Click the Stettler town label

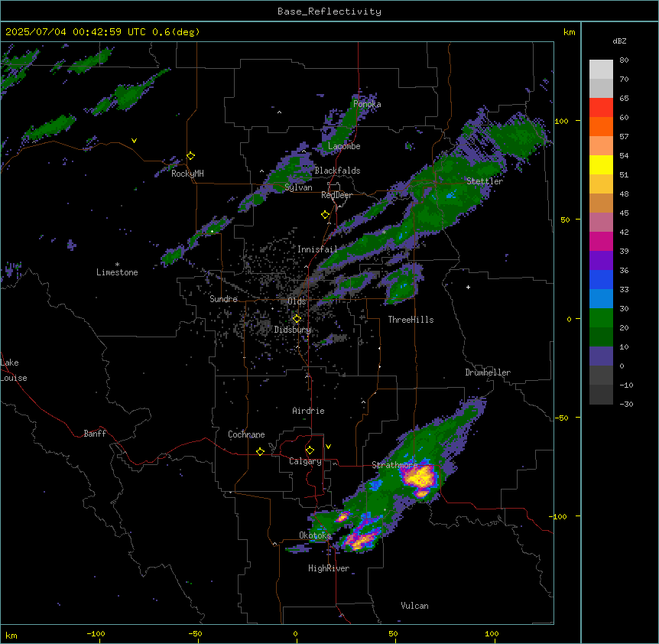pyautogui.click(x=485, y=181)
